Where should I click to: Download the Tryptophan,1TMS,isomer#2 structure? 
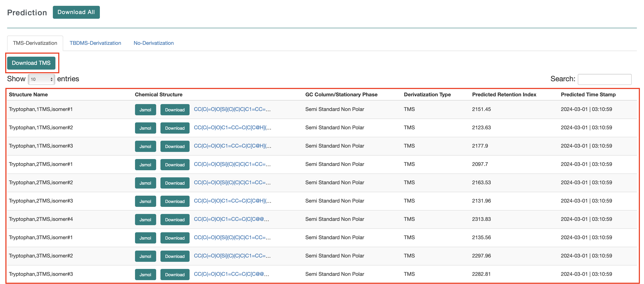pos(175,128)
